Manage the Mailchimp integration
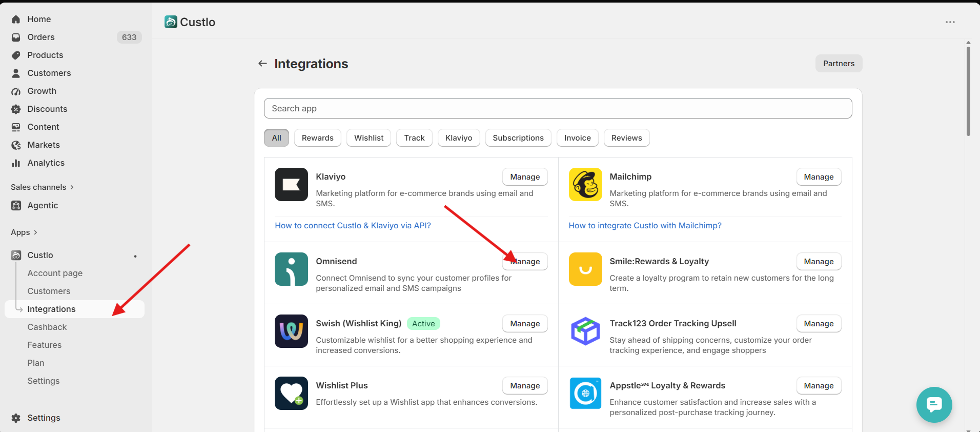 point(819,176)
